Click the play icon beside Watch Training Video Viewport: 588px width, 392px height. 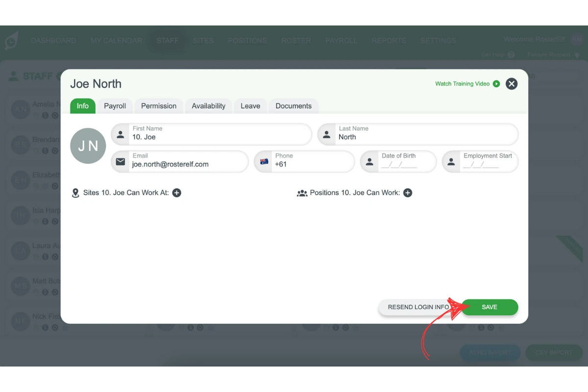click(496, 84)
